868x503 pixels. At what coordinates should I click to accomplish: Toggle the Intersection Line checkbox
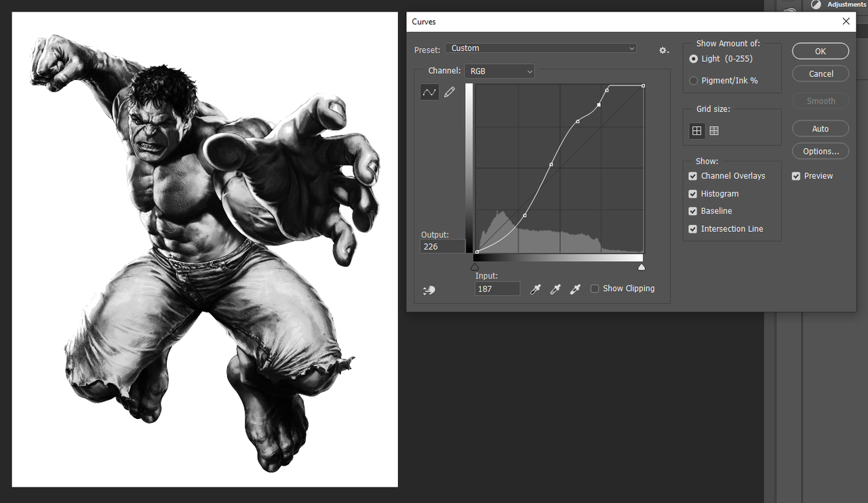(x=692, y=228)
